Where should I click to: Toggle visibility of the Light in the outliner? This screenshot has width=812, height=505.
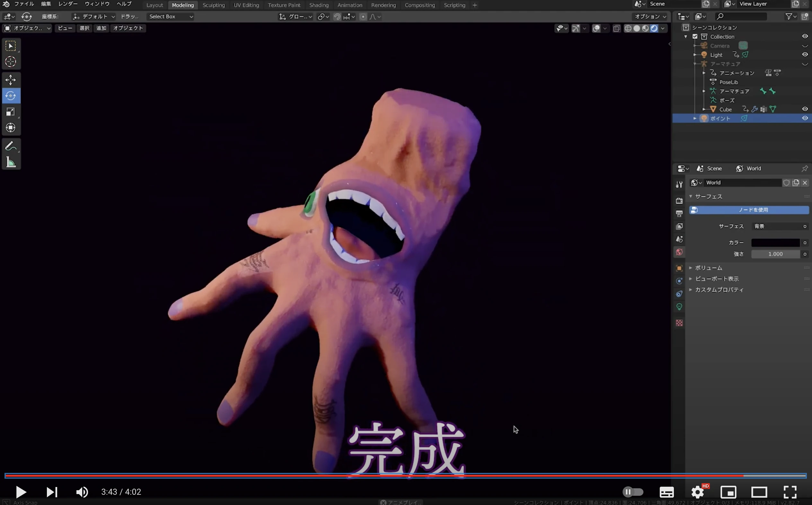click(805, 54)
